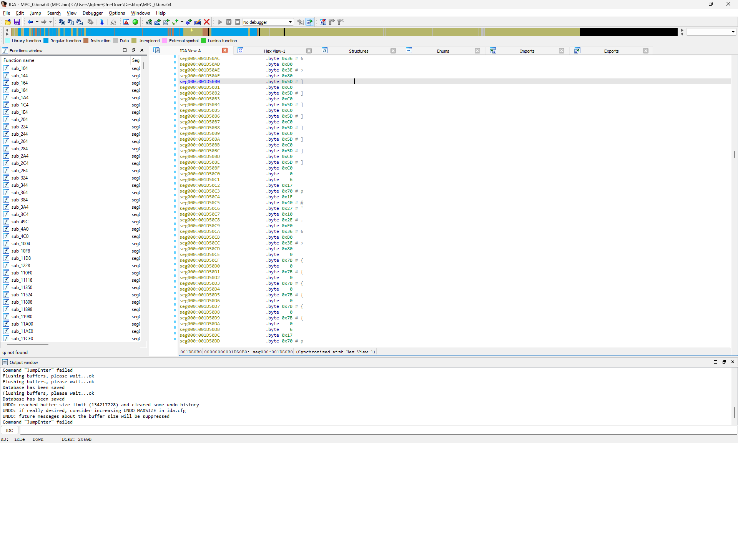Screen dimensions: 738x560
Task: Click the edit pencil toolbar icon
Action: (x=198, y=22)
